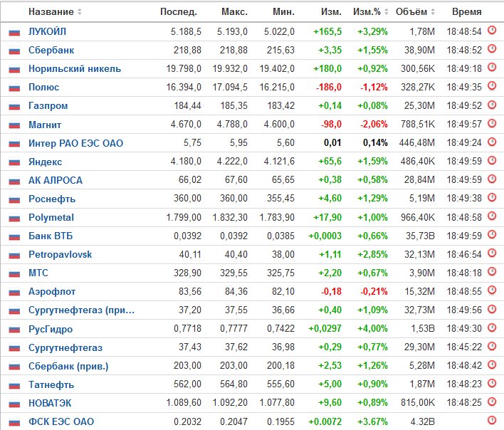The height and width of the screenshot is (430, 504).
Task: Click the clock icon in Полюс row
Action: coord(492,86)
